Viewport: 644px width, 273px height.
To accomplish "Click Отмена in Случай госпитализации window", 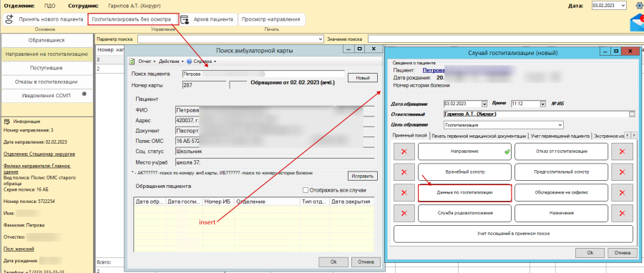I will (x=623, y=253).
